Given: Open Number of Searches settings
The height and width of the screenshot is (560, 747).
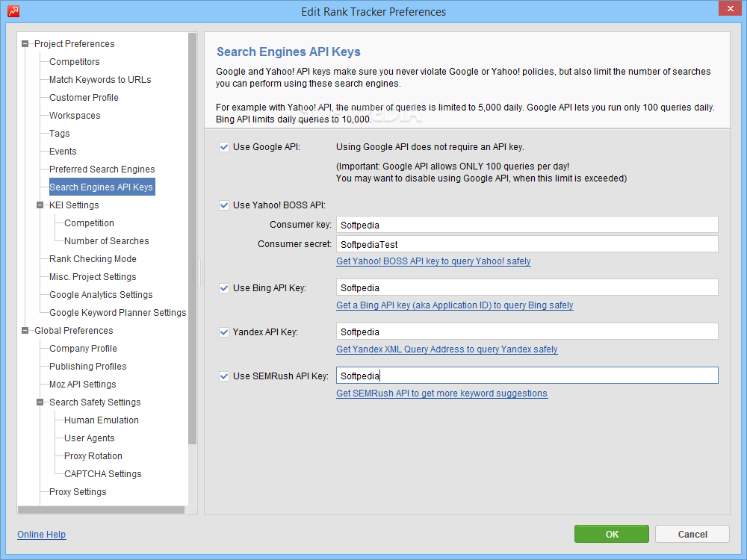Looking at the screenshot, I should (106, 241).
